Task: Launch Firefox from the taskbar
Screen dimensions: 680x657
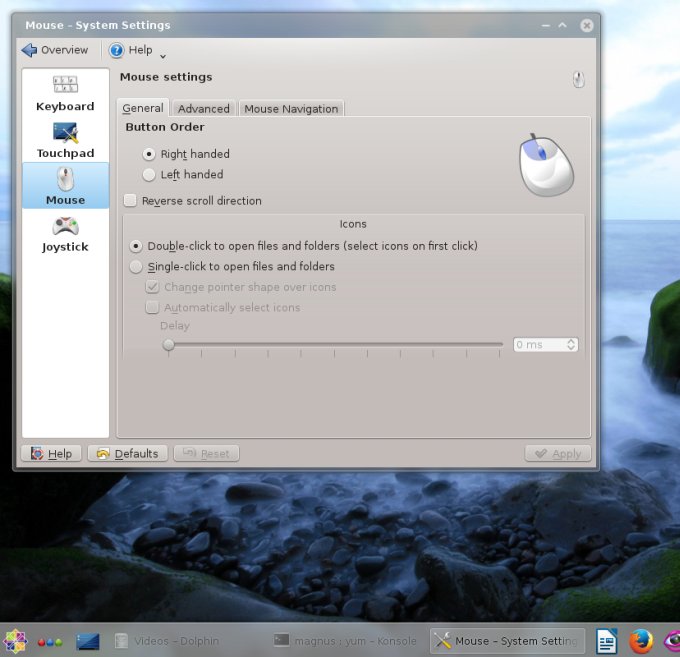Action: click(x=640, y=641)
